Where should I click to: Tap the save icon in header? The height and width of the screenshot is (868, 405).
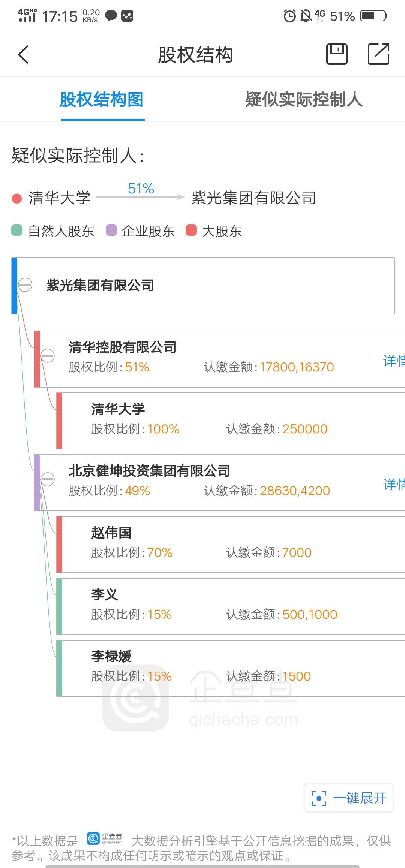(337, 54)
